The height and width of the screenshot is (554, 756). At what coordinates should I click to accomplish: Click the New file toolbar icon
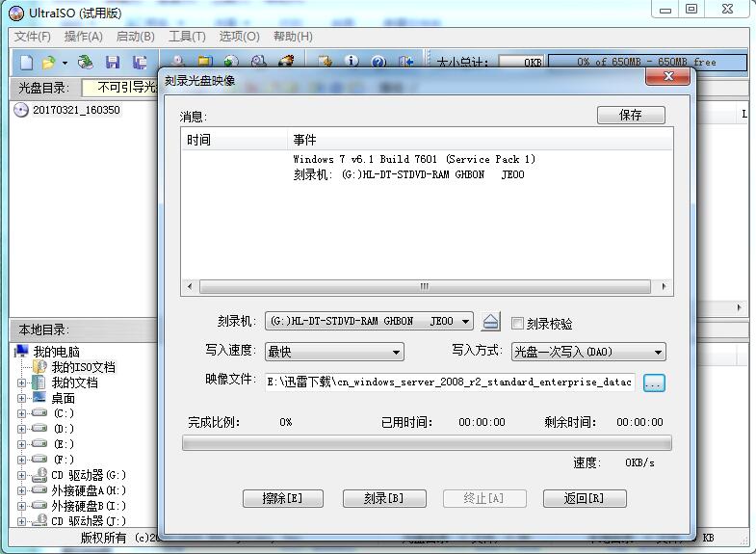pyautogui.click(x=27, y=63)
